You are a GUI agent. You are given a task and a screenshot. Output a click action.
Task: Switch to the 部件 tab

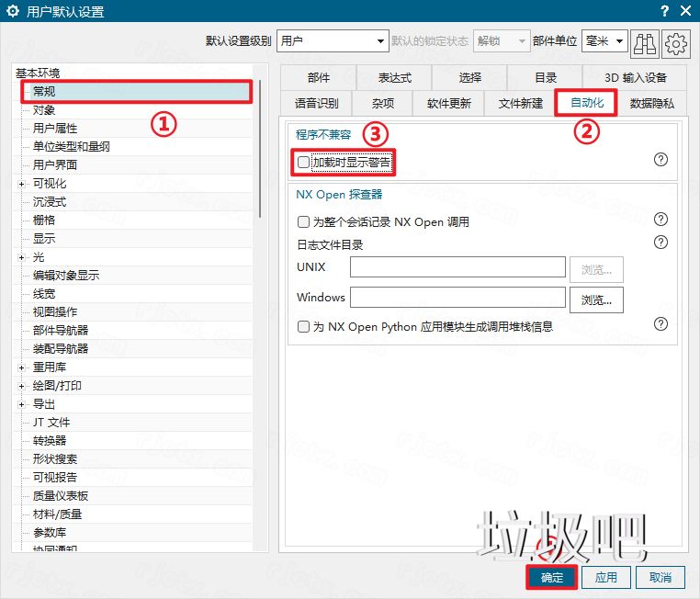tap(318, 78)
